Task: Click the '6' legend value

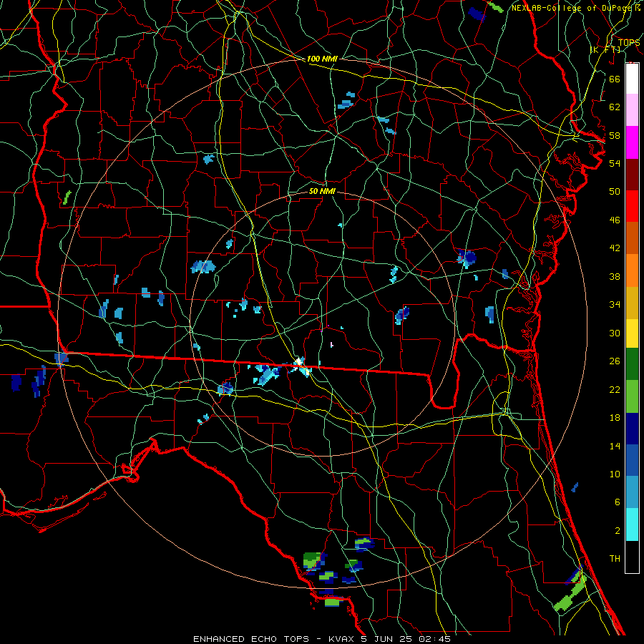Action: pos(617,502)
